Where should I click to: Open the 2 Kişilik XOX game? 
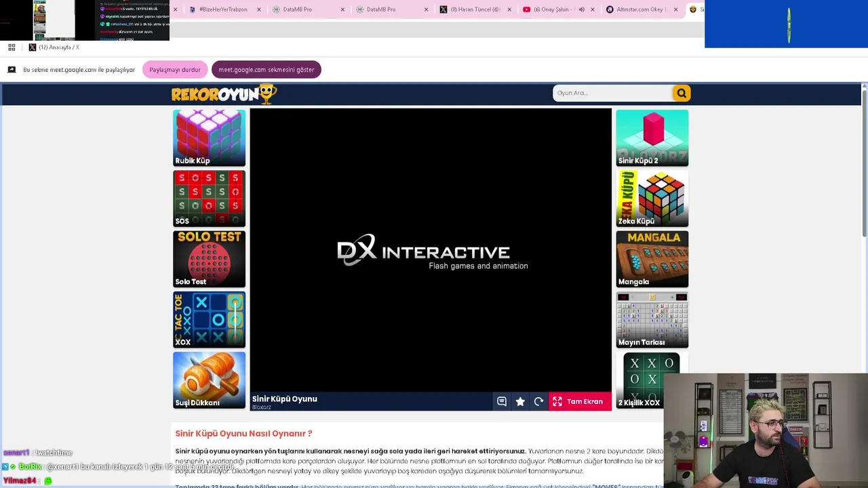click(641, 380)
